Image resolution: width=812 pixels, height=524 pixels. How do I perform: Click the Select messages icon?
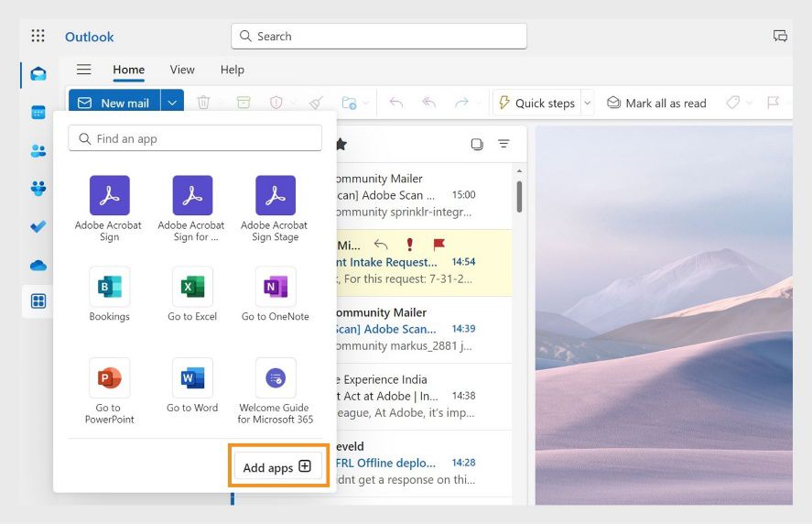tap(477, 144)
